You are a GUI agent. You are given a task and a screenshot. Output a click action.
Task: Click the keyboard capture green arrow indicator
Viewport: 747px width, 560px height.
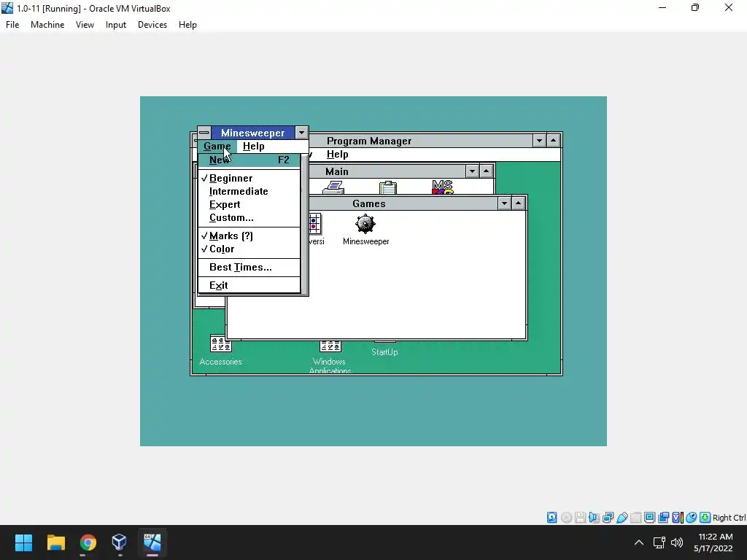pyautogui.click(x=705, y=518)
